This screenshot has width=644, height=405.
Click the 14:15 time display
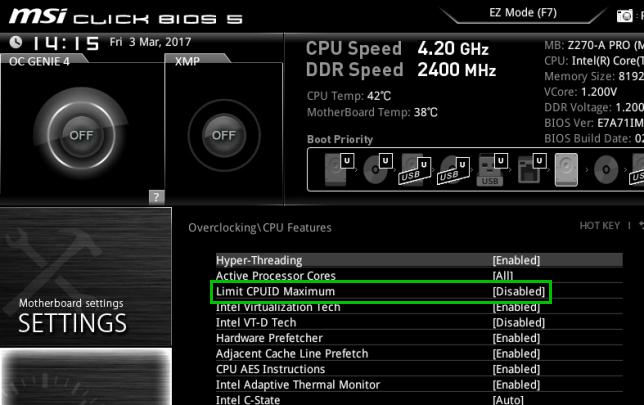click(66, 43)
